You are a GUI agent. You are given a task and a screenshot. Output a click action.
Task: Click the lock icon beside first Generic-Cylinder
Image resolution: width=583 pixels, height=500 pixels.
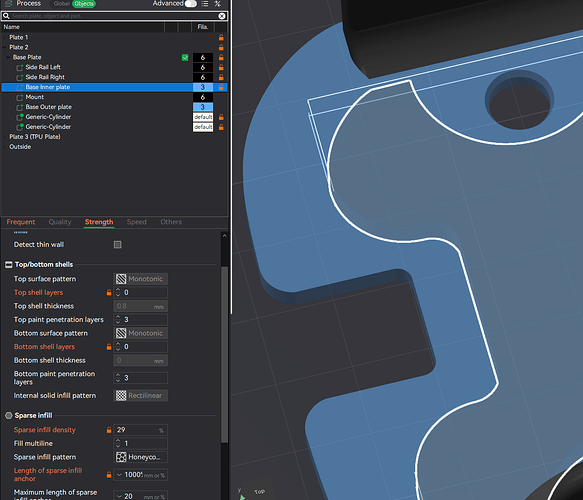pos(221,117)
